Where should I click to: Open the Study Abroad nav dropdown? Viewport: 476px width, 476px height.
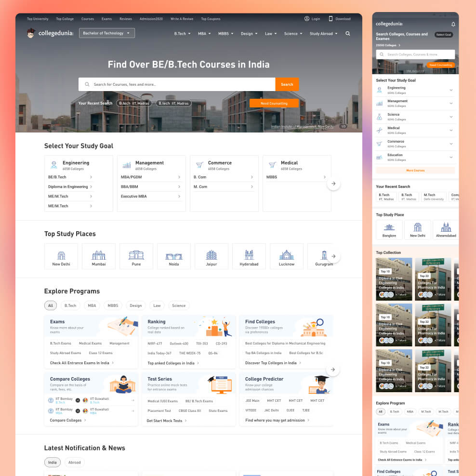coord(323,34)
